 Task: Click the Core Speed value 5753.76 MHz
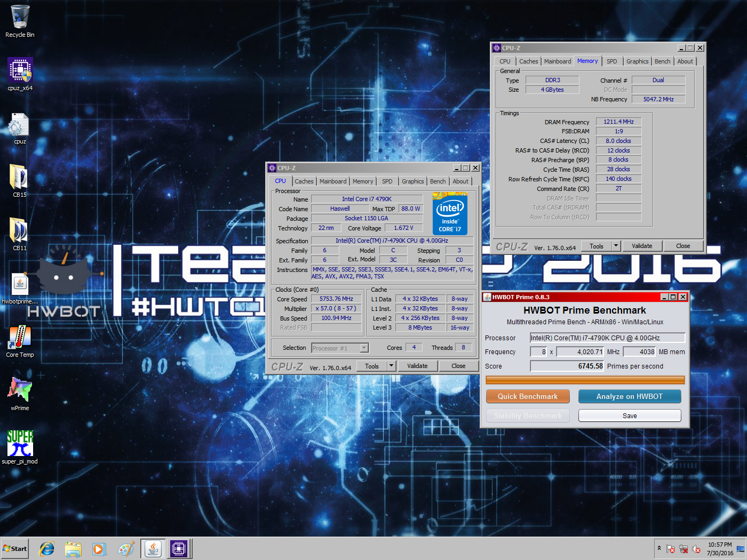coord(336,299)
